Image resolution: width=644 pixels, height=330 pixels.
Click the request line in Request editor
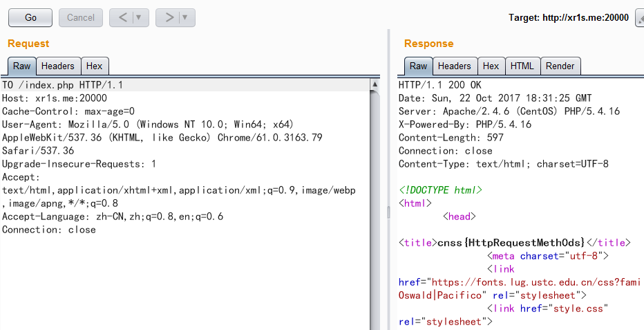[x=62, y=85]
